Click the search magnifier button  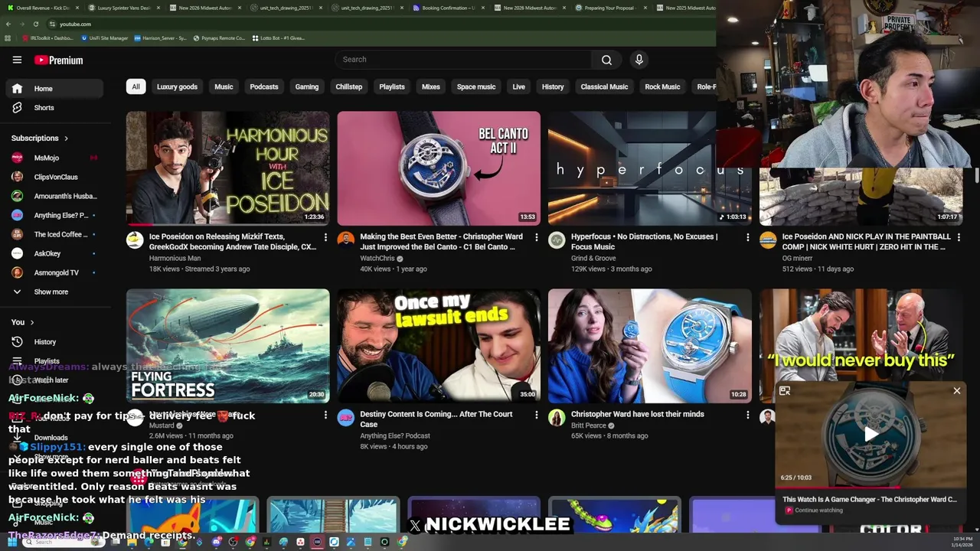point(606,60)
